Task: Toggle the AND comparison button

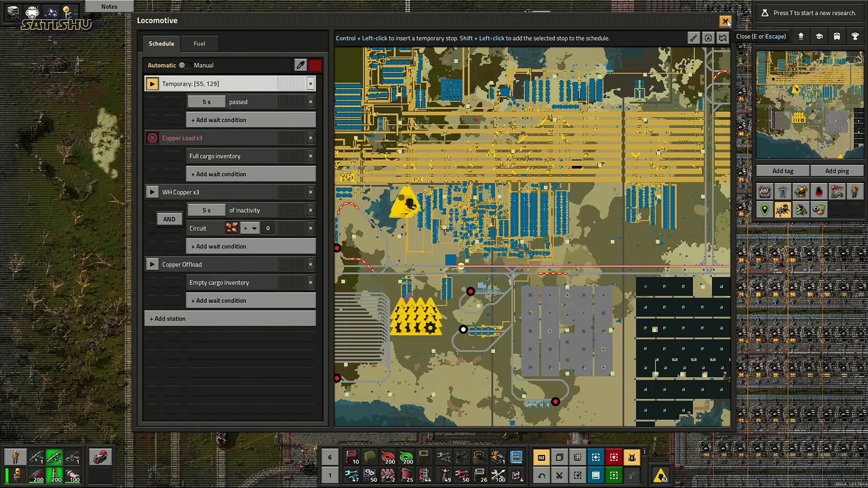Action: click(x=169, y=219)
